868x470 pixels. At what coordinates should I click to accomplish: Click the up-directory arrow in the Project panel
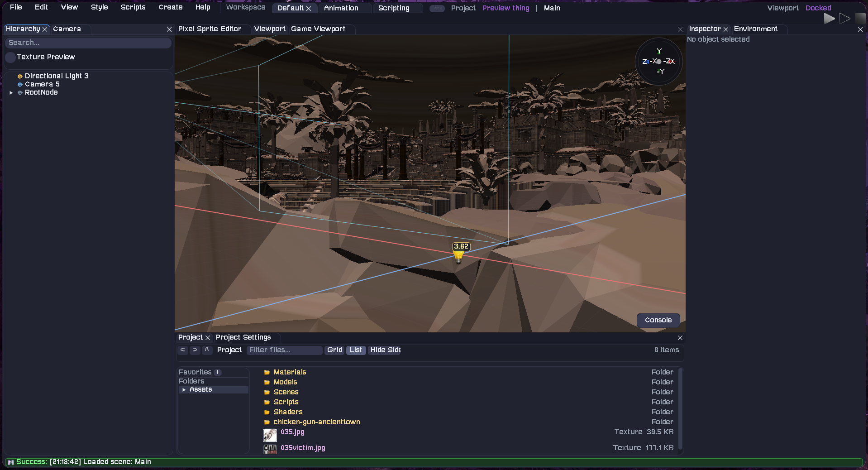pos(207,350)
